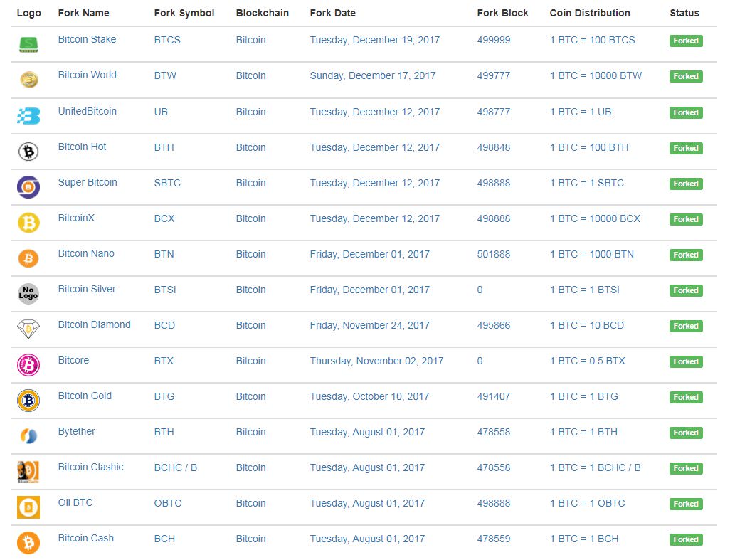
Task: Click the 'No Logo' Bitcoin Silver icon
Action: [28, 294]
